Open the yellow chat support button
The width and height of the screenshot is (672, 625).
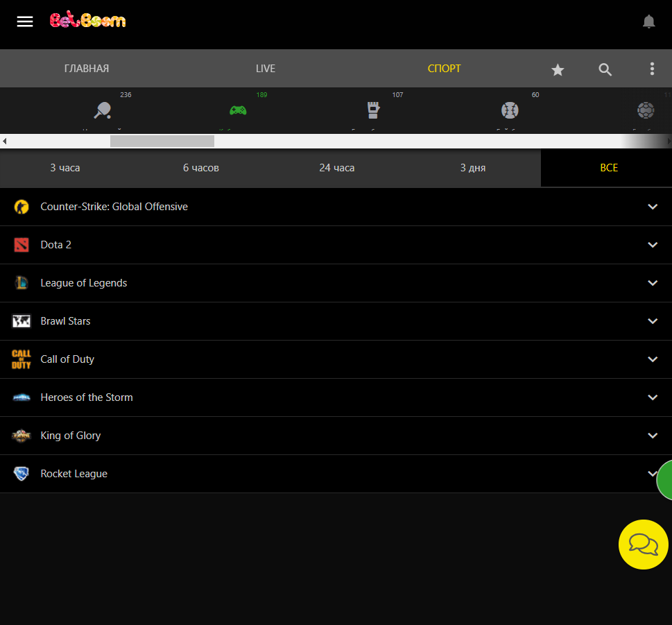point(644,545)
